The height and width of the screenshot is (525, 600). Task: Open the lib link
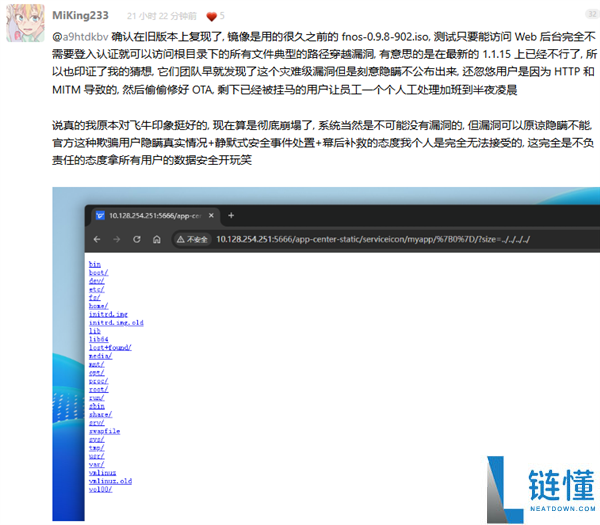point(95,331)
